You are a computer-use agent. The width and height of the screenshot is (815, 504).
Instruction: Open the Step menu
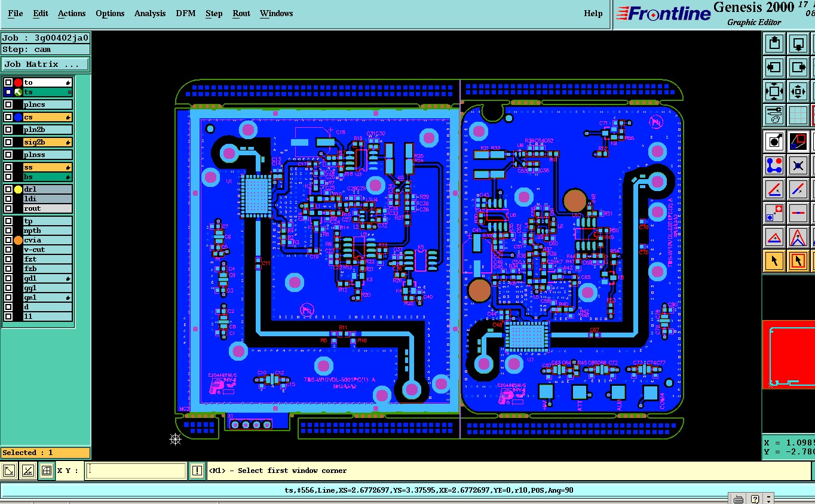(214, 13)
